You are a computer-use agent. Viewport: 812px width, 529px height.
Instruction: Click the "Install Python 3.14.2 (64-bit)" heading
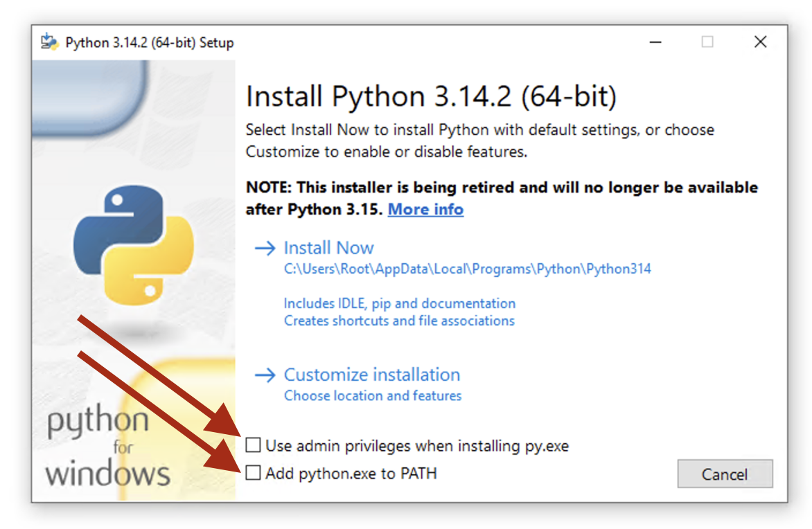[431, 96]
